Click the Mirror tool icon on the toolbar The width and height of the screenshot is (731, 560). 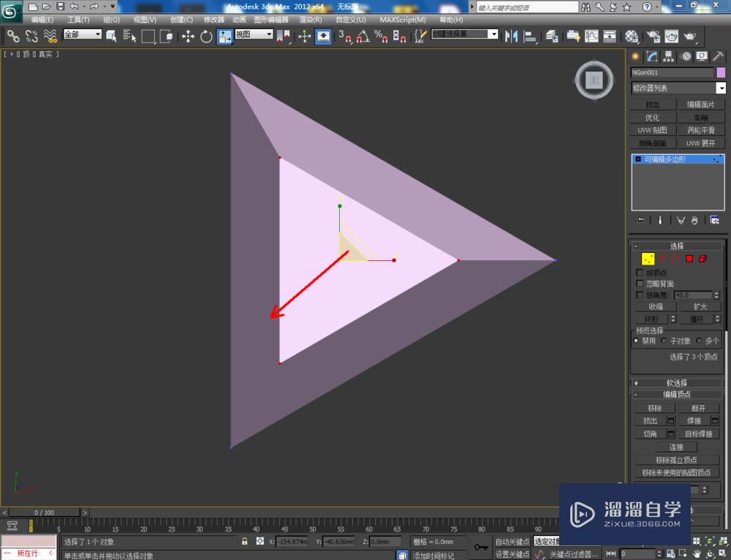[510, 35]
